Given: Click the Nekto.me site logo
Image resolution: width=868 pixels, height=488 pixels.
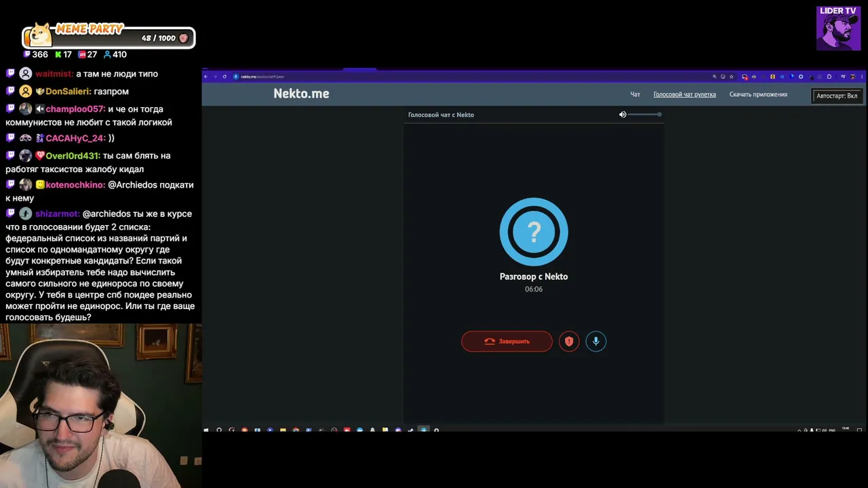Looking at the screenshot, I should pyautogui.click(x=301, y=94).
